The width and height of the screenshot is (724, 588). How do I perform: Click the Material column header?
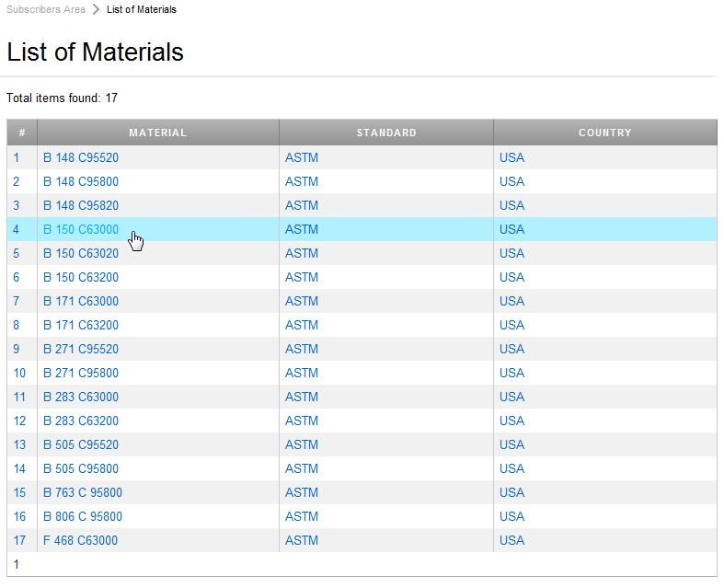(x=157, y=133)
